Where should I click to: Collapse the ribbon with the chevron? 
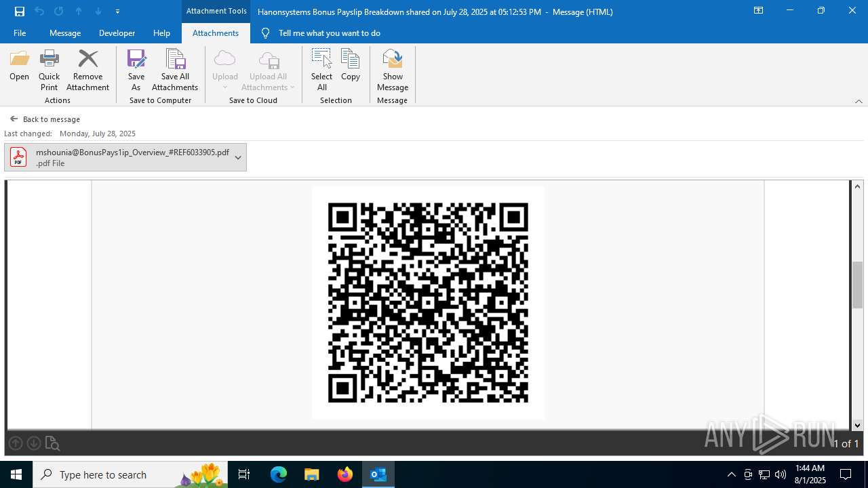(859, 101)
